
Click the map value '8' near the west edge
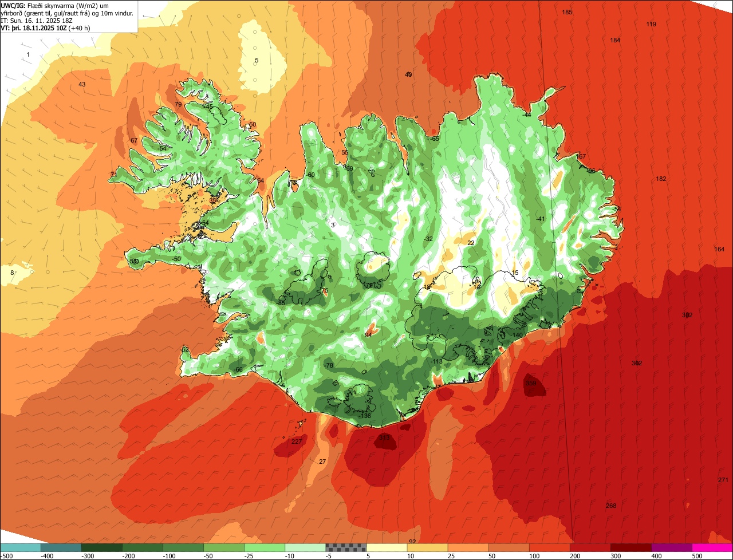[x=12, y=272]
